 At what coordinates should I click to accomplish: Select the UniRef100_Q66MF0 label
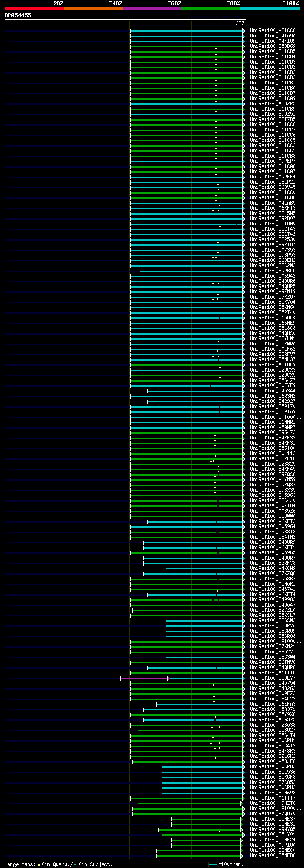(x=273, y=318)
